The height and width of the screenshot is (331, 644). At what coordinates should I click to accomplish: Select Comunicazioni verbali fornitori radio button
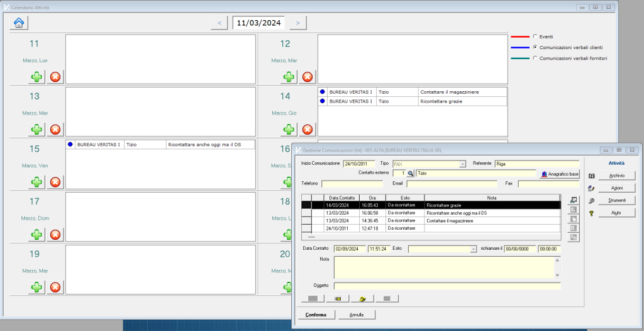(x=535, y=58)
